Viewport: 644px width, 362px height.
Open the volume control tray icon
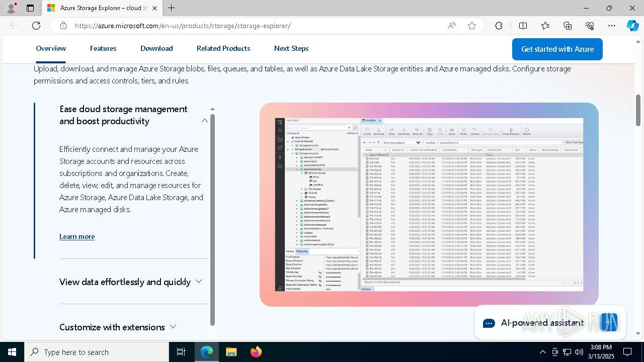[579, 352]
